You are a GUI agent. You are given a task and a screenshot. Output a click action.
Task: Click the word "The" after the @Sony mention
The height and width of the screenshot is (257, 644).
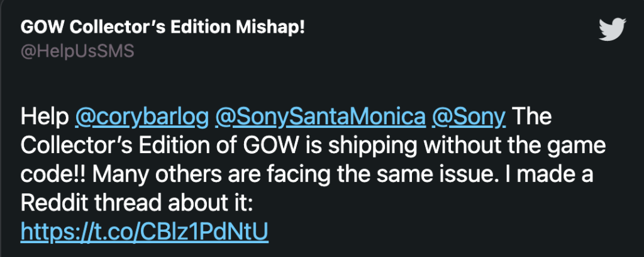point(533,117)
